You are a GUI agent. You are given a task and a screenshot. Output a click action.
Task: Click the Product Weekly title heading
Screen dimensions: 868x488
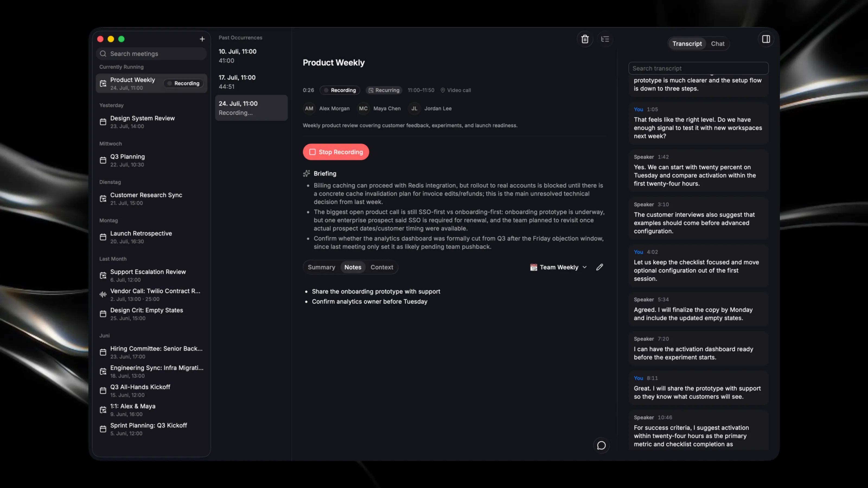[x=334, y=63]
